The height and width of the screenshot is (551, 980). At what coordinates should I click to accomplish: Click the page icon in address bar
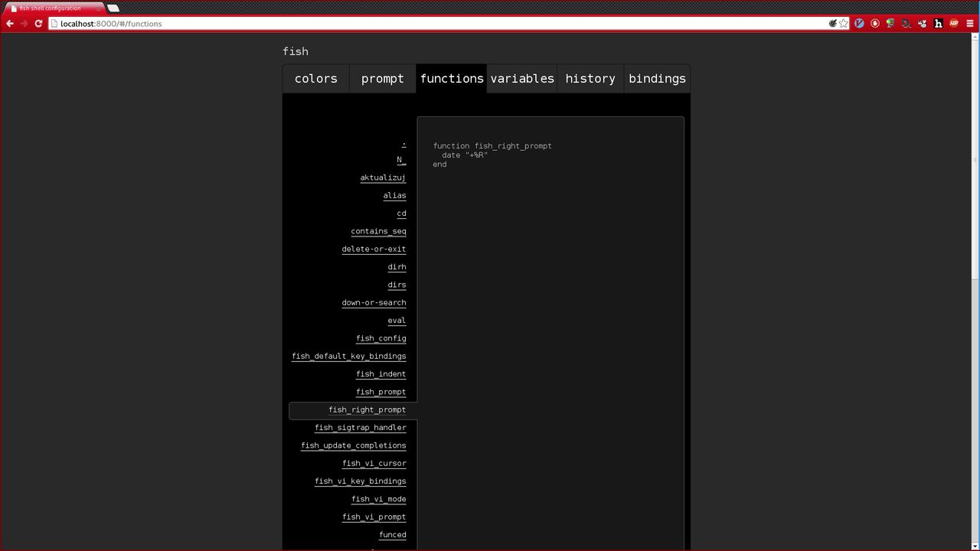54,24
